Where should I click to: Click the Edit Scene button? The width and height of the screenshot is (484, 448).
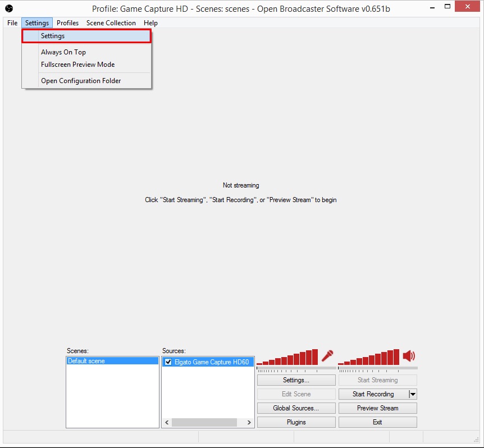tap(296, 394)
